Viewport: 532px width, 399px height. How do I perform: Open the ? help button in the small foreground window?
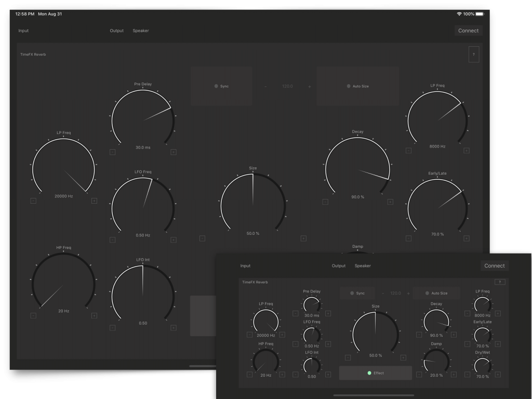point(500,282)
